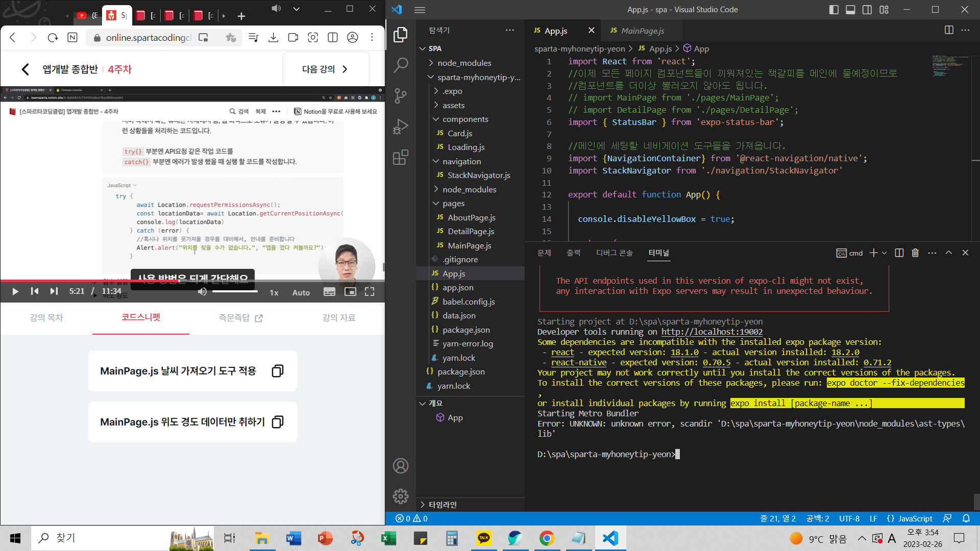Open the lecture materials tab

339,318
